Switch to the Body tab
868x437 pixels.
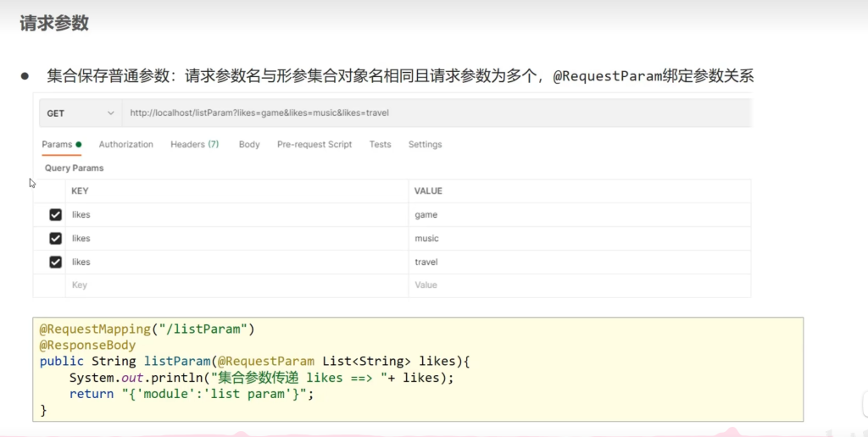249,145
